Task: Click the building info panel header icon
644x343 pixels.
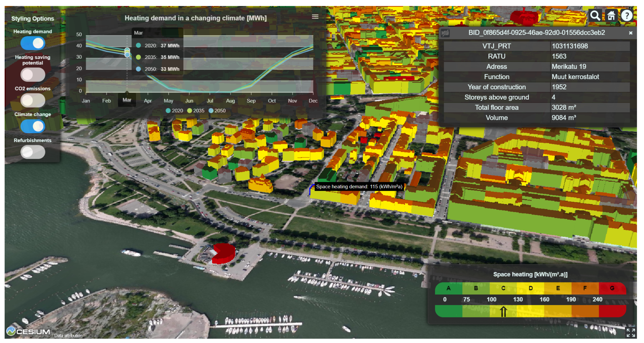Action: point(445,33)
